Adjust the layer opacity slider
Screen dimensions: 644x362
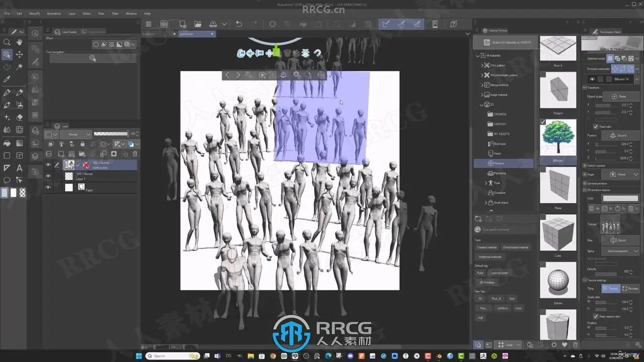coord(111,134)
